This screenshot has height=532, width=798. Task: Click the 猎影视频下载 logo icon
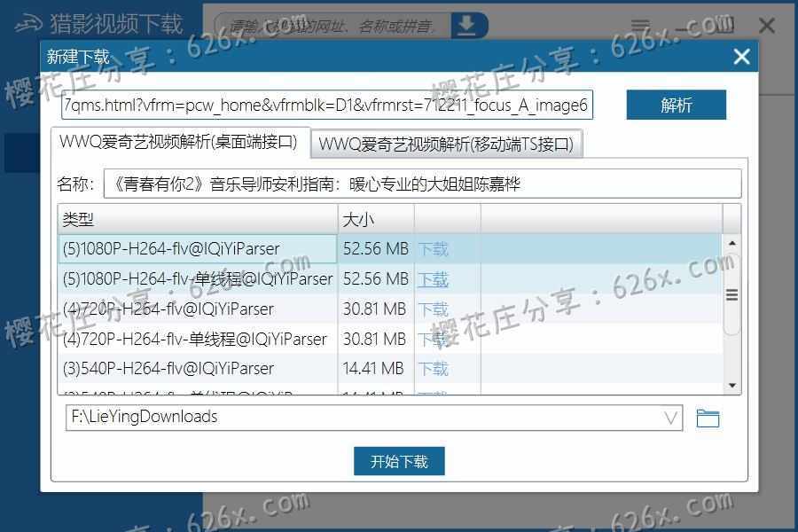pos(28,24)
